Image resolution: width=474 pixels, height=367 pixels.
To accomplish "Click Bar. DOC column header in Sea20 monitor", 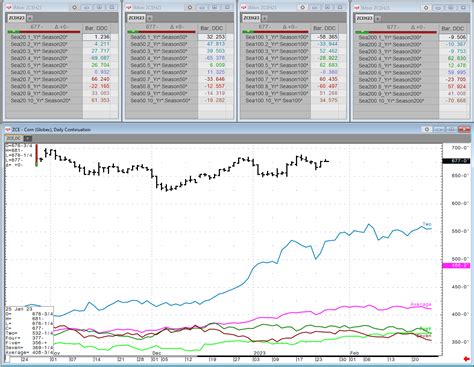I will (x=96, y=28).
